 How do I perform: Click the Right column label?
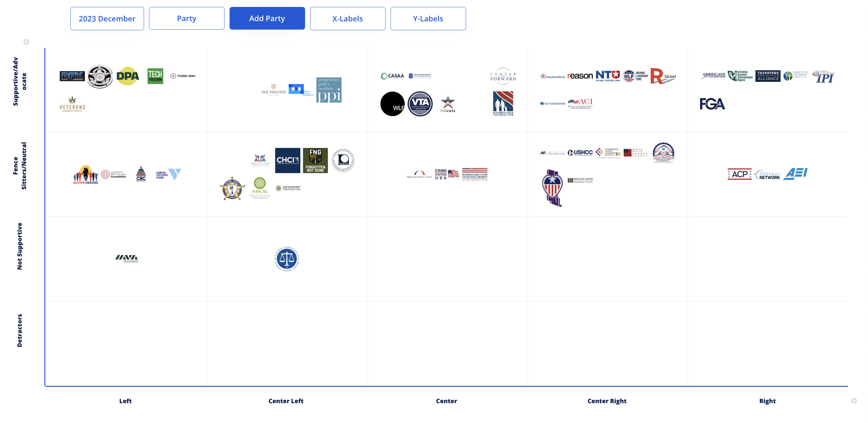point(768,401)
